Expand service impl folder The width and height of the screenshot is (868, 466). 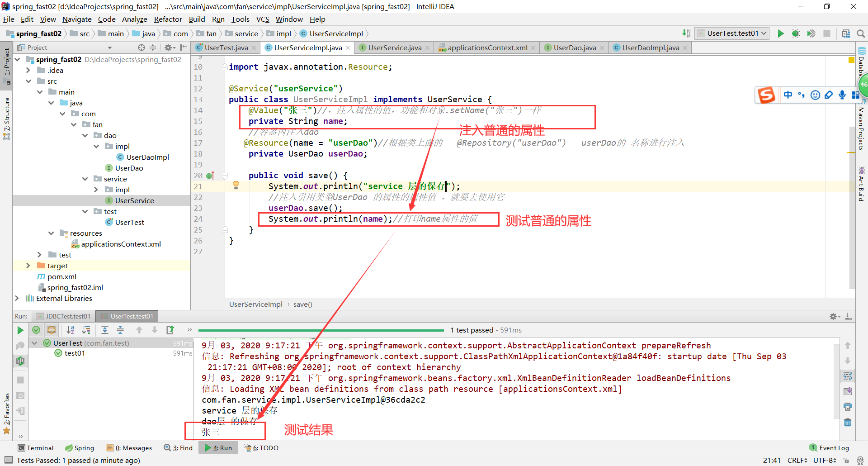[x=96, y=190]
